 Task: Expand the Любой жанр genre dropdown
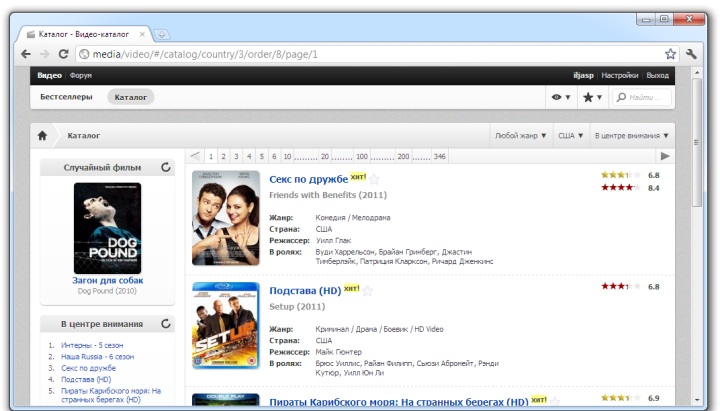pos(520,135)
